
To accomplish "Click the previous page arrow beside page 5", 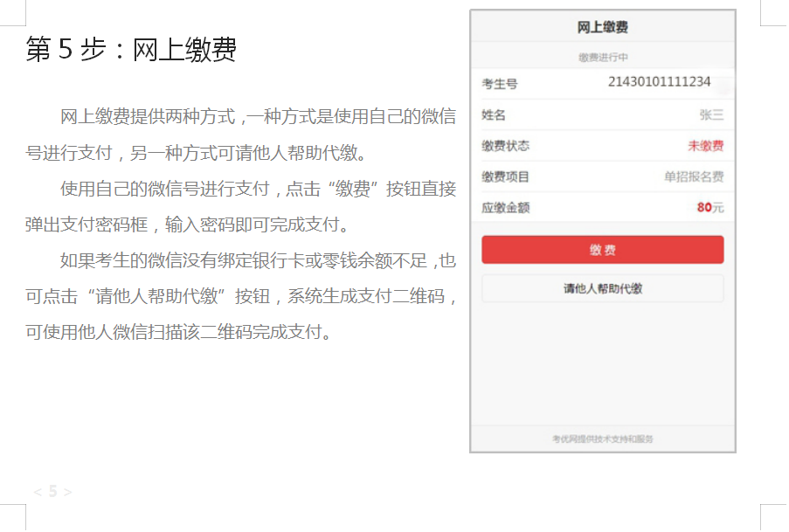I will tap(38, 492).
